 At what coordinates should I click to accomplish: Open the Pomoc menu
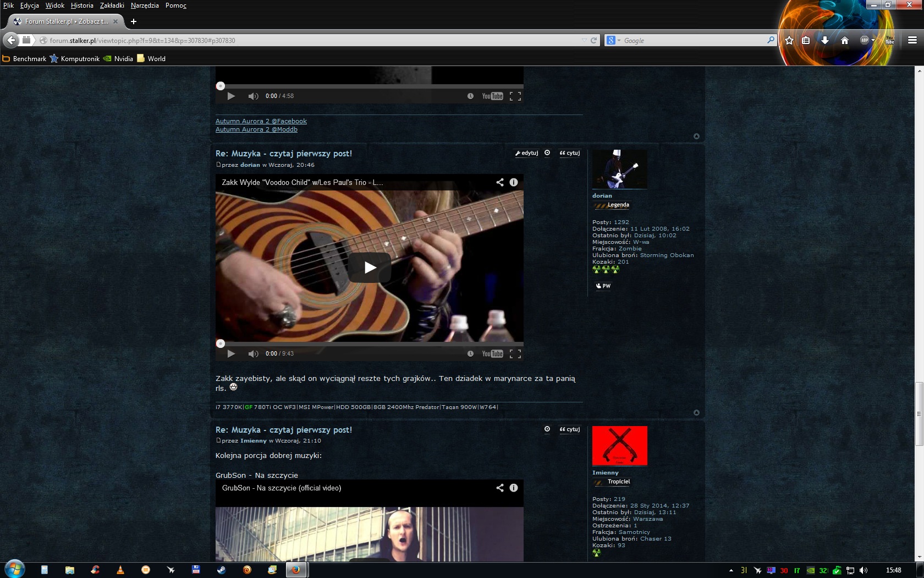pos(176,6)
